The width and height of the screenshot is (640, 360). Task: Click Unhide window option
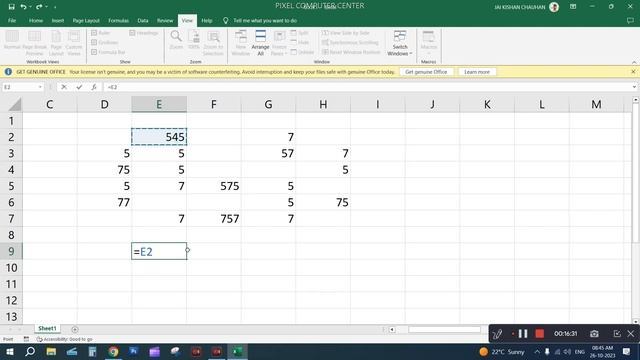pos(302,52)
